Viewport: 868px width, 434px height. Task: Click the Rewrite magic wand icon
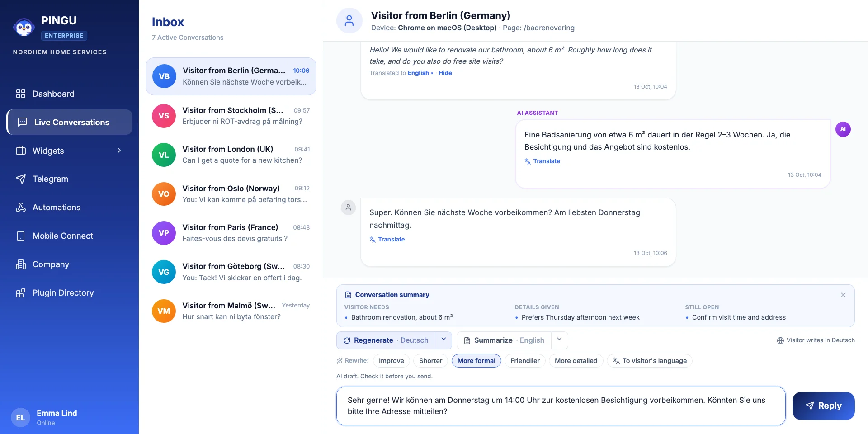pos(340,361)
